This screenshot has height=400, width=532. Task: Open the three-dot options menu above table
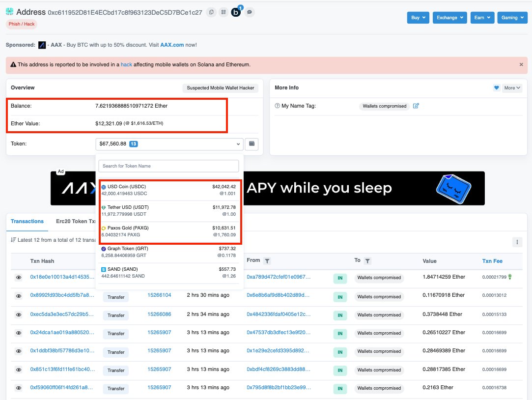coord(517,242)
